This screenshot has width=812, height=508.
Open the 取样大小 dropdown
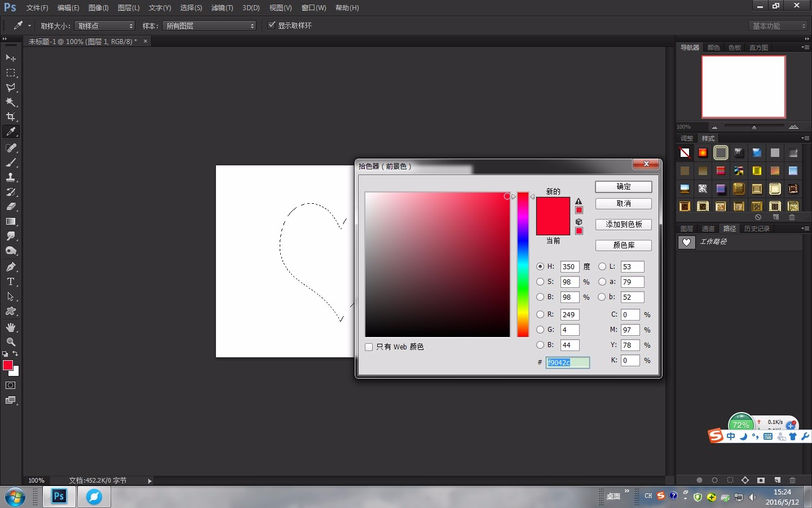pyautogui.click(x=105, y=26)
